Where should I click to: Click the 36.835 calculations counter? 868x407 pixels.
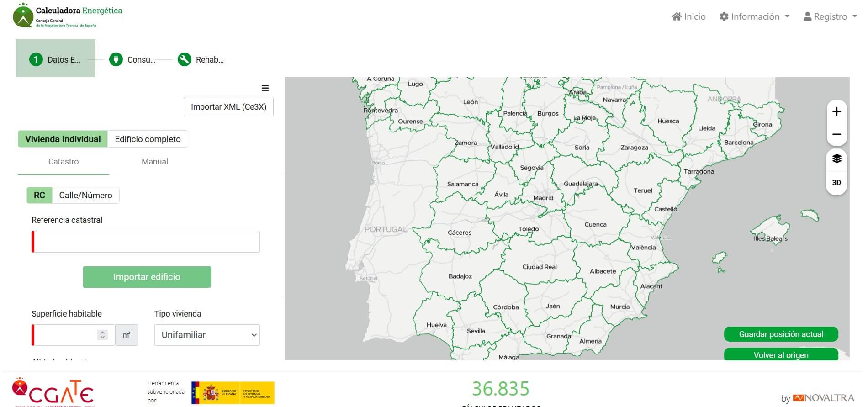501,389
